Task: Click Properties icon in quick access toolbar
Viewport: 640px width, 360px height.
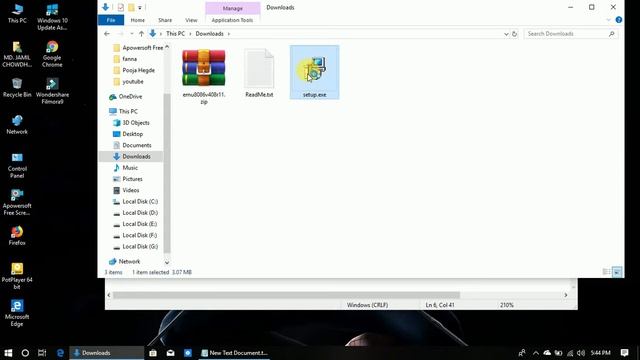Action: pos(121,7)
